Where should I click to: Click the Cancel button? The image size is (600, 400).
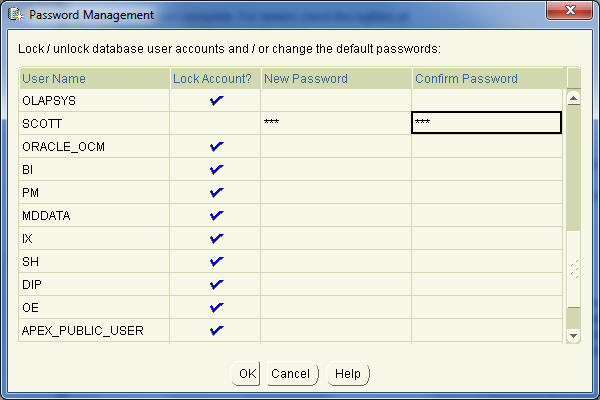click(292, 374)
